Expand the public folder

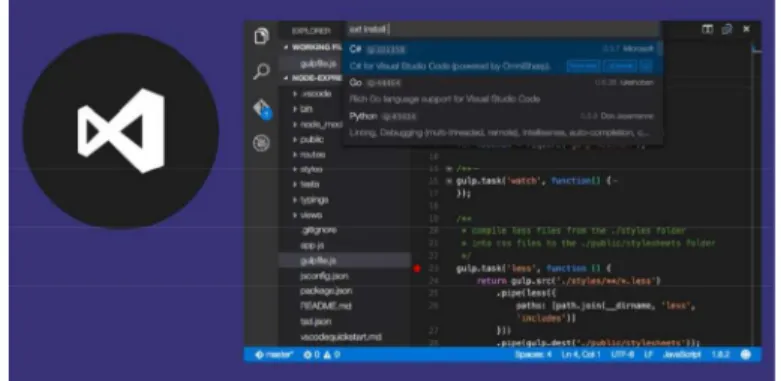(x=308, y=139)
